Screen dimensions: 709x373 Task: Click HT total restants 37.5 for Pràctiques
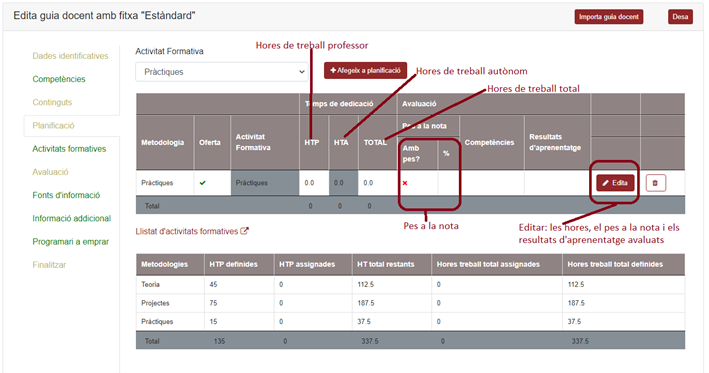pyautogui.click(x=364, y=321)
